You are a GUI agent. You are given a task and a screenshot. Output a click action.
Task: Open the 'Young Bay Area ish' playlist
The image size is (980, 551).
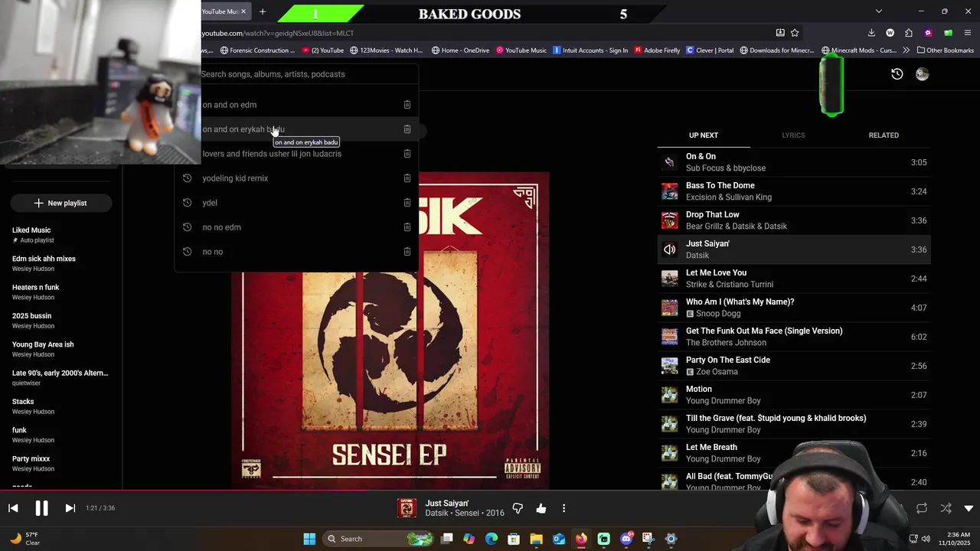[x=60, y=349]
